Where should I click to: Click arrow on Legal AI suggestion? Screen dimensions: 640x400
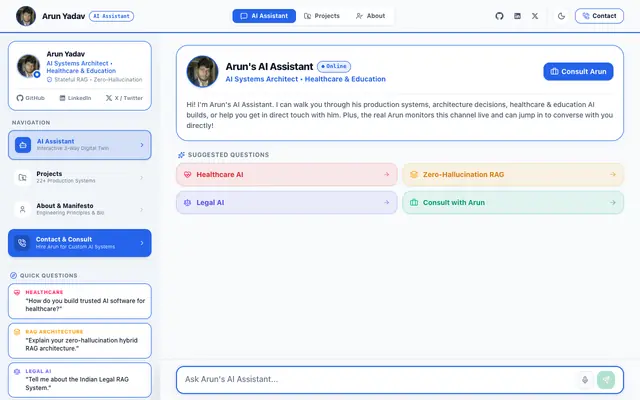[x=386, y=202]
